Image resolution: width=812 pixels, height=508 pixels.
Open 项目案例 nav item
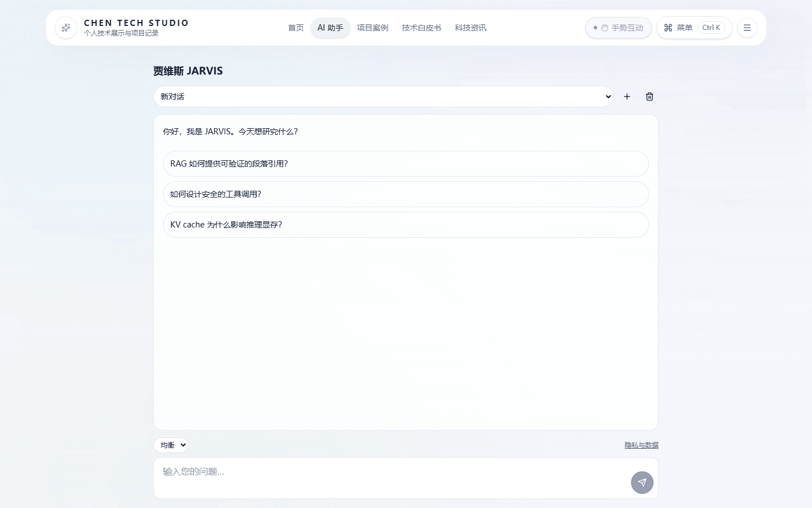tap(373, 28)
